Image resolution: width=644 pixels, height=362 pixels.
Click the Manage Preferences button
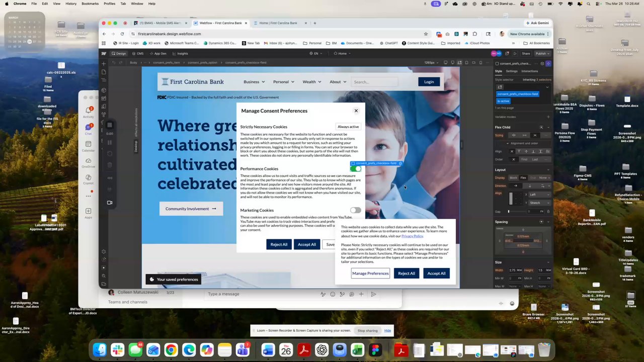[x=370, y=273]
